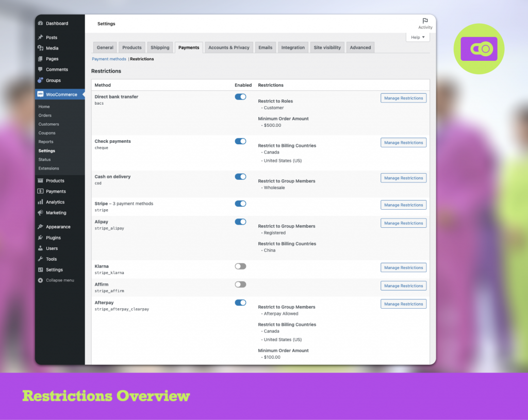Click the Media icon in sidebar
The image size is (528, 420).
[40, 48]
